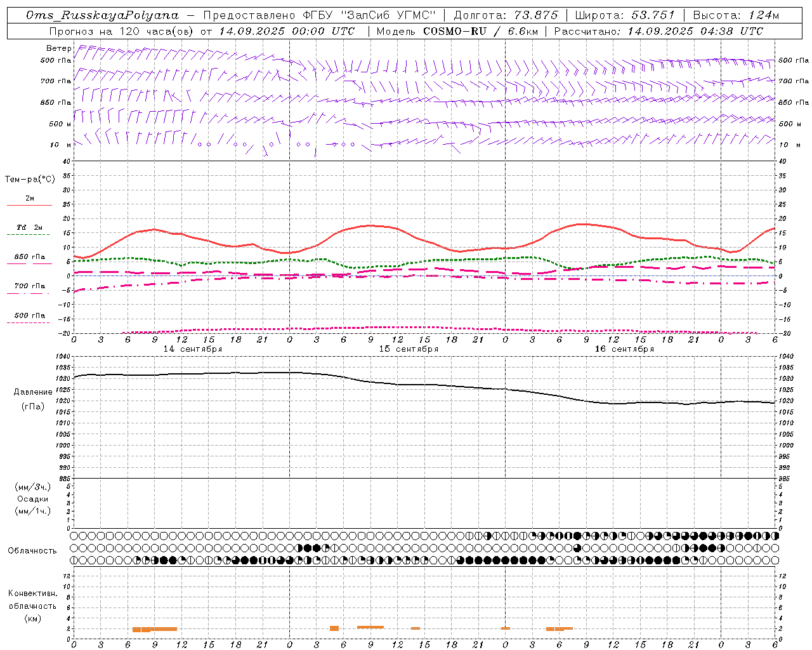The height and width of the screenshot is (650, 812).
Task: Click forecast start time 14.09.2025 00:00 UTC
Action: (x=287, y=31)
